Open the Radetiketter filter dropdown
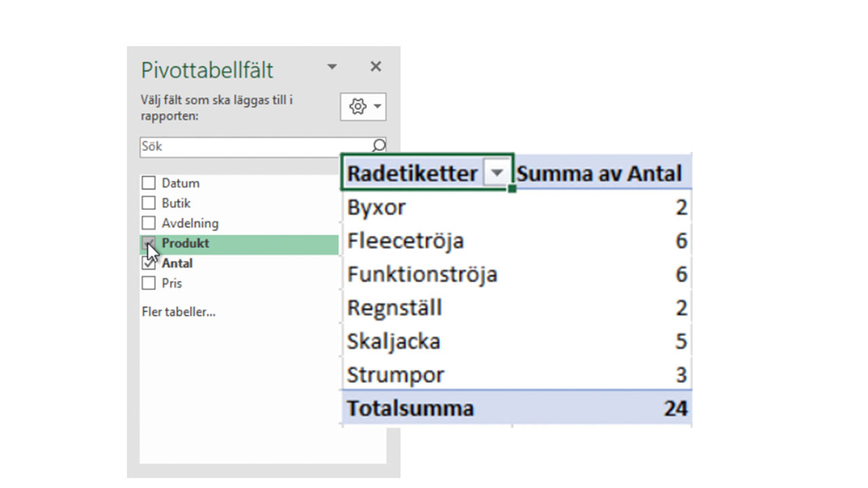868x488 pixels. 497,174
